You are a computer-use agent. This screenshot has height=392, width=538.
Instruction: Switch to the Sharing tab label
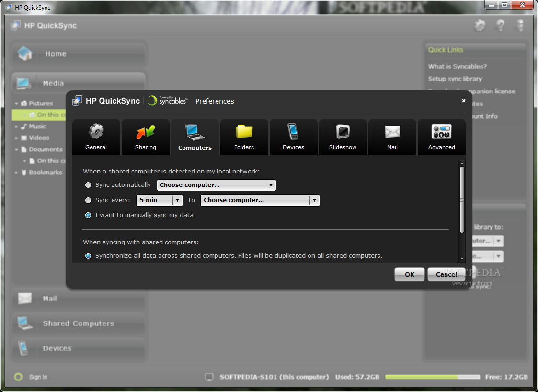(146, 147)
